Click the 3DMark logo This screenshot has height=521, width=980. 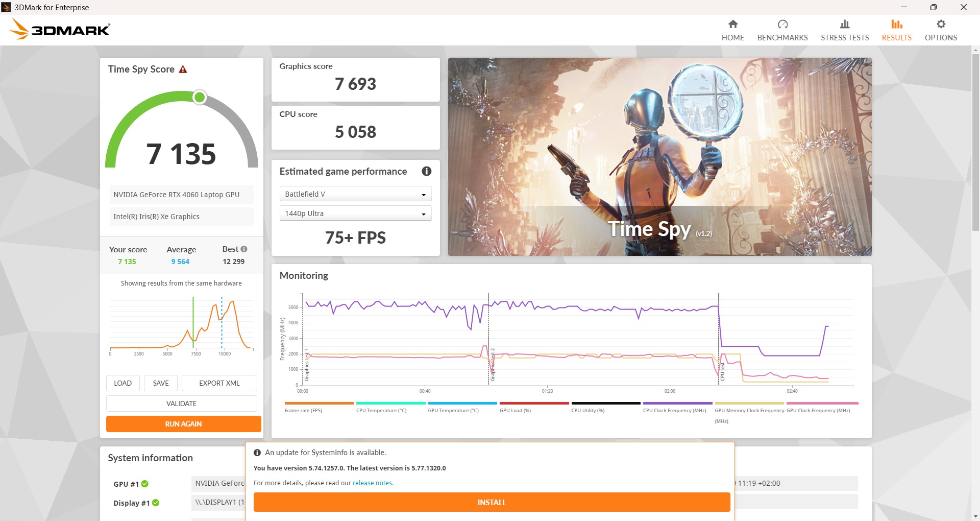click(60, 29)
